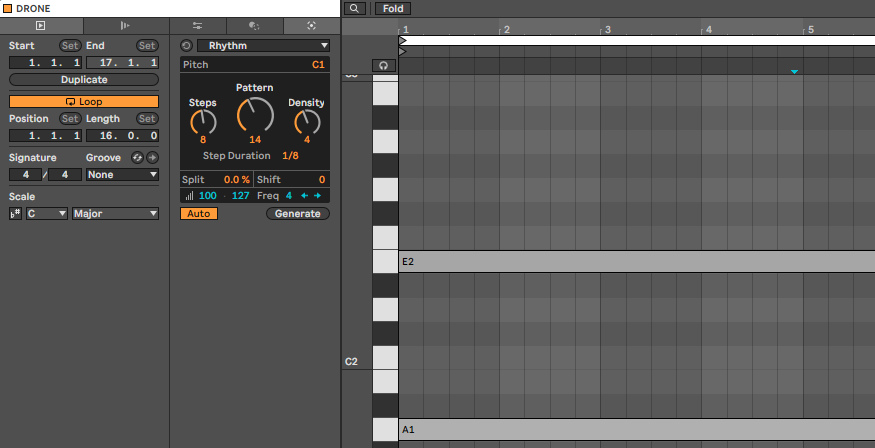Toggle the Auto button
The height and width of the screenshot is (448, 875).
click(199, 214)
